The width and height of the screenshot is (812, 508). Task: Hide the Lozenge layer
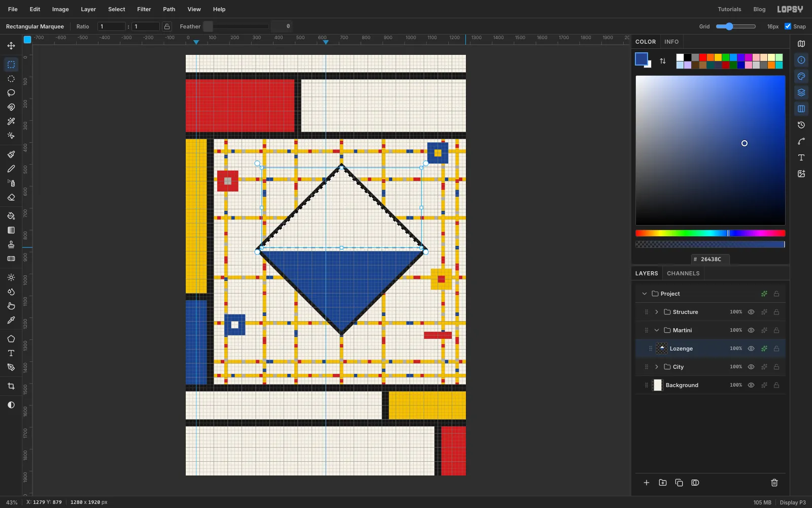[751, 348]
